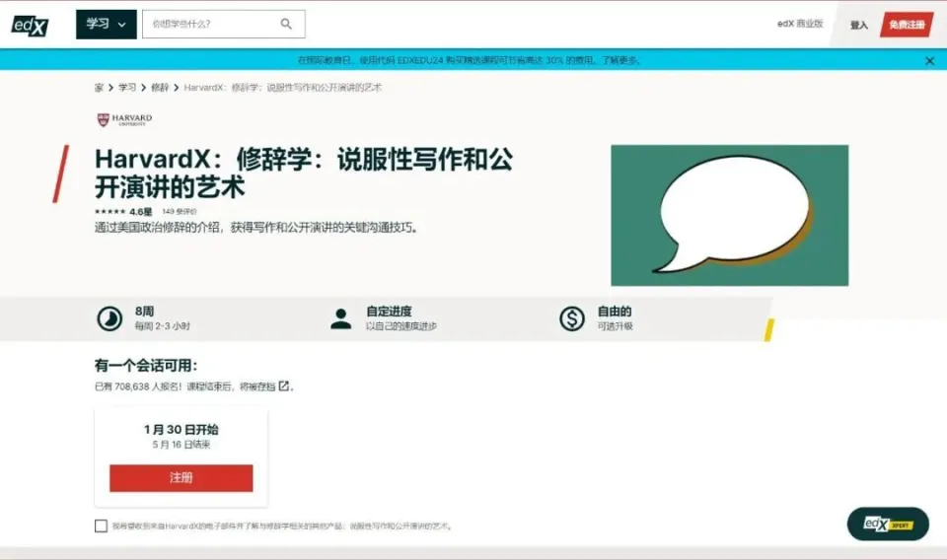Open the 学习 dropdown menu
The height and width of the screenshot is (560, 947).
[x=107, y=24]
